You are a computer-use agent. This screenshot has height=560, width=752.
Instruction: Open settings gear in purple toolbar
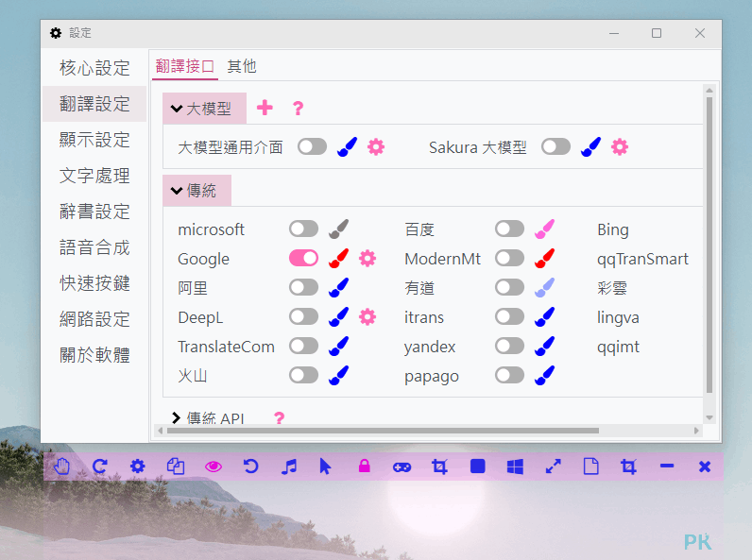coord(138,466)
